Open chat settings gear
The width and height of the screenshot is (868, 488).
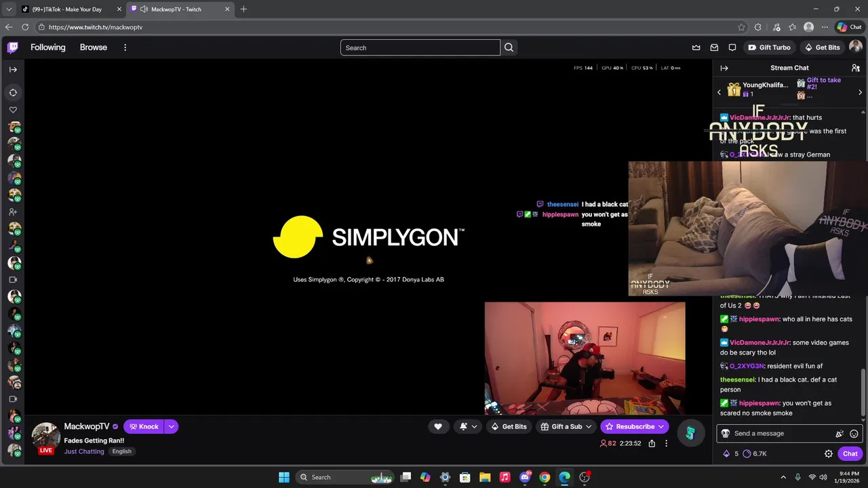point(829,454)
